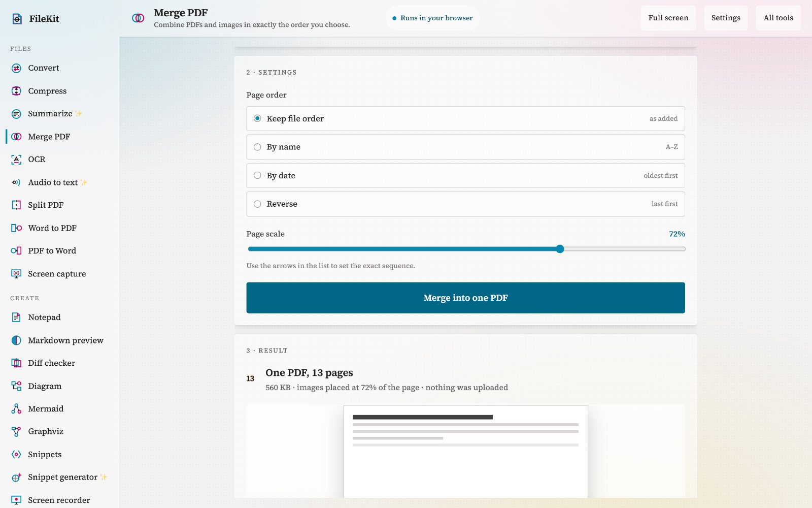This screenshot has height=508, width=812.
Task: Open Full screen mode
Action: pyautogui.click(x=668, y=18)
